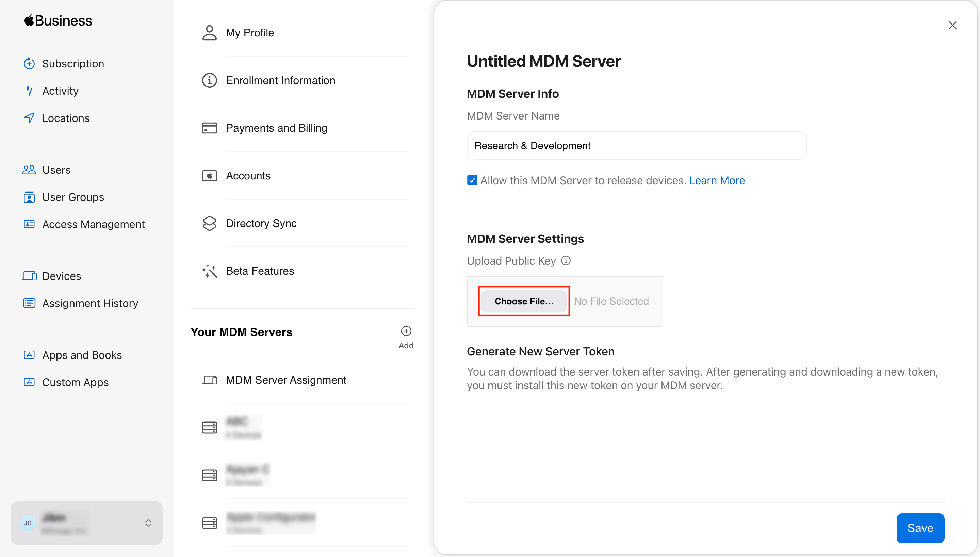Screen dimensions: 980x557
Task: Click the Assignment History list icon
Action: [x=29, y=303]
